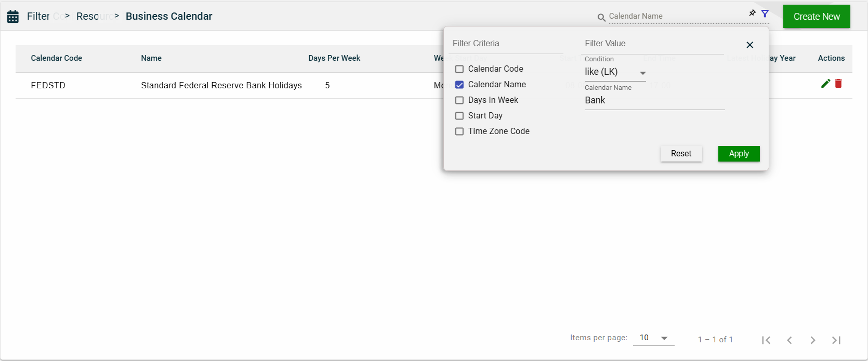Close the filter panel with X
This screenshot has width=868, height=361.
point(749,45)
